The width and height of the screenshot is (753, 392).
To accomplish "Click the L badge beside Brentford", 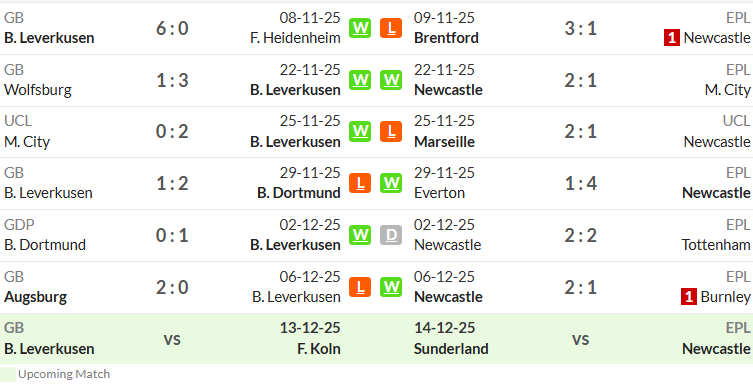I will (391, 28).
